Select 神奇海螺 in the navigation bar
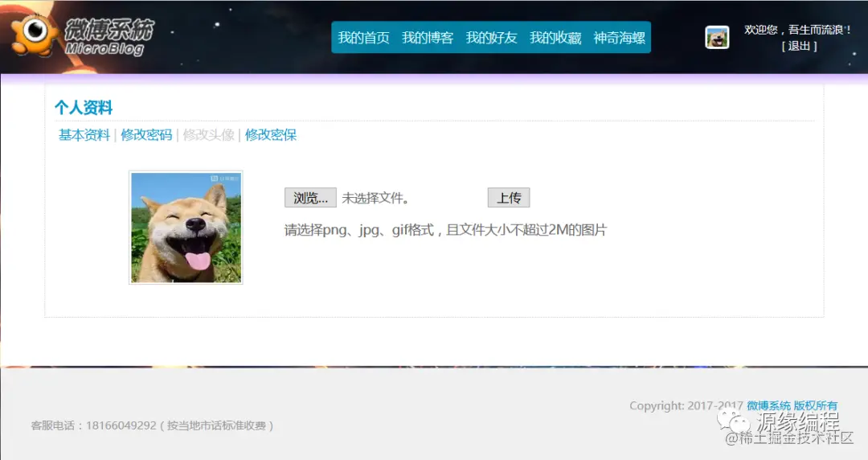 [x=620, y=38]
